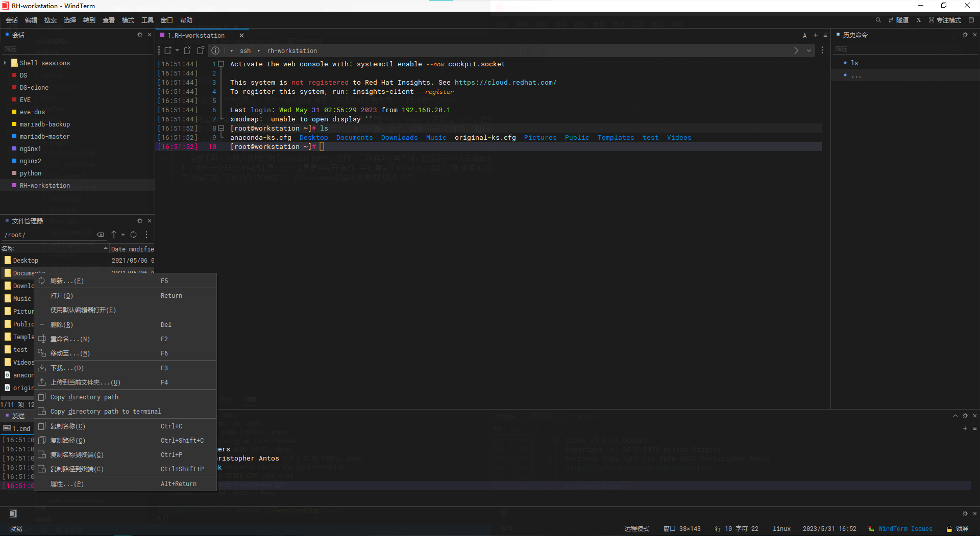This screenshot has width=980, height=536.
Task: Click the 历史命令 filter input field
Action: (x=905, y=49)
